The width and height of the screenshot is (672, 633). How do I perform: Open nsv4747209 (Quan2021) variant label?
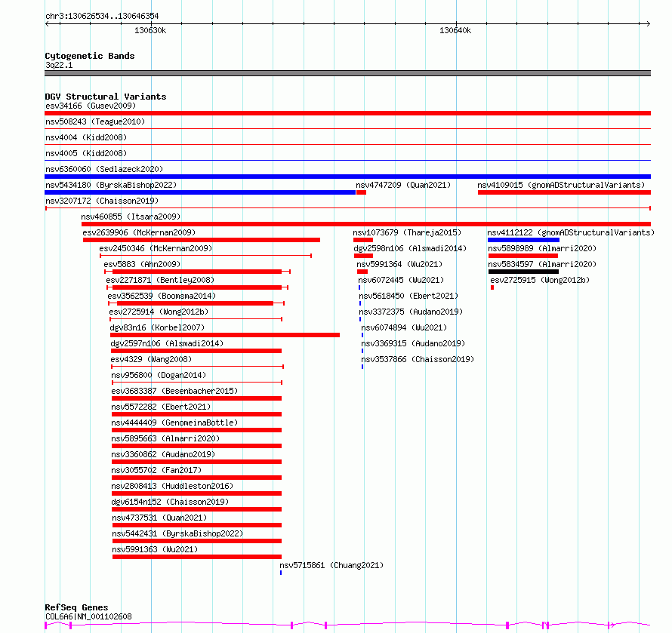403,185
